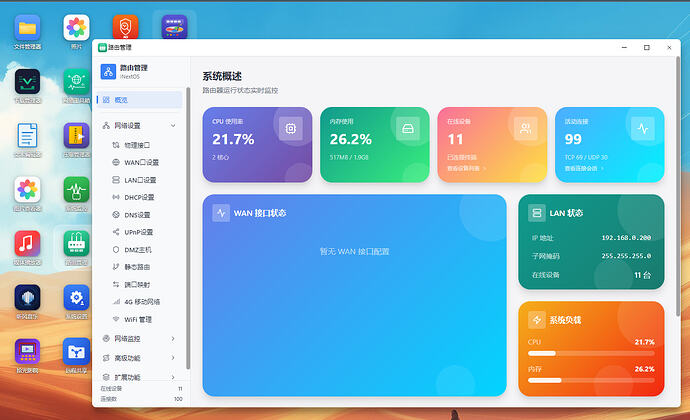Open the blue shared-folder desktop icon
This screenshot has height=420, width=690.
[76, 351]
